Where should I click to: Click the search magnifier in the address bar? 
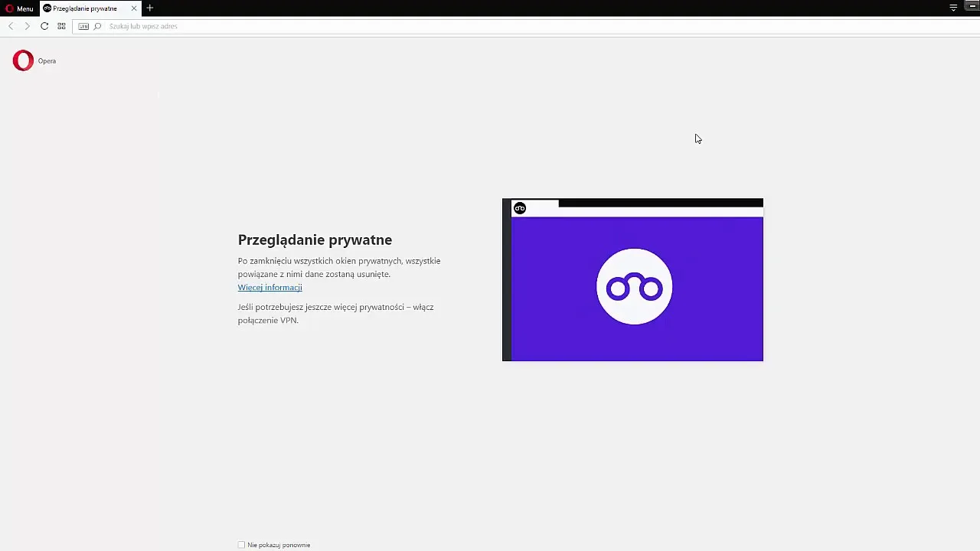click(97, 26)
